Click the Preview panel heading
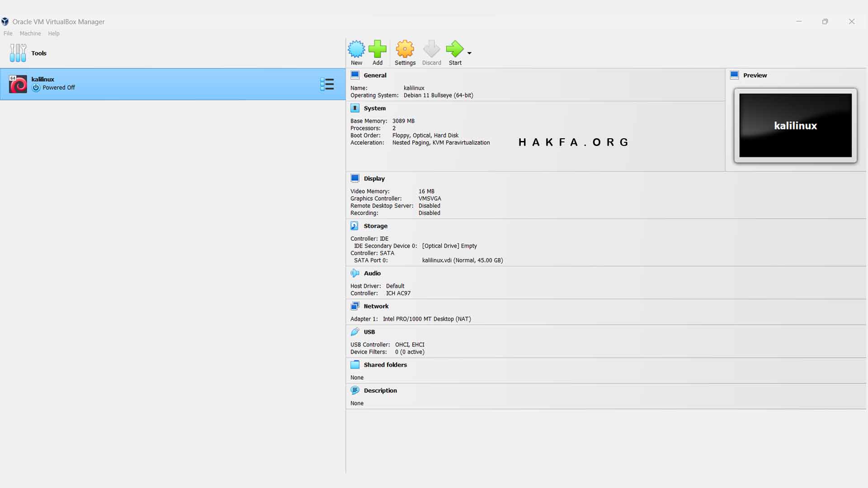This screenshot has height=488, width=868. pyautogui.click(x=755, y=75)
